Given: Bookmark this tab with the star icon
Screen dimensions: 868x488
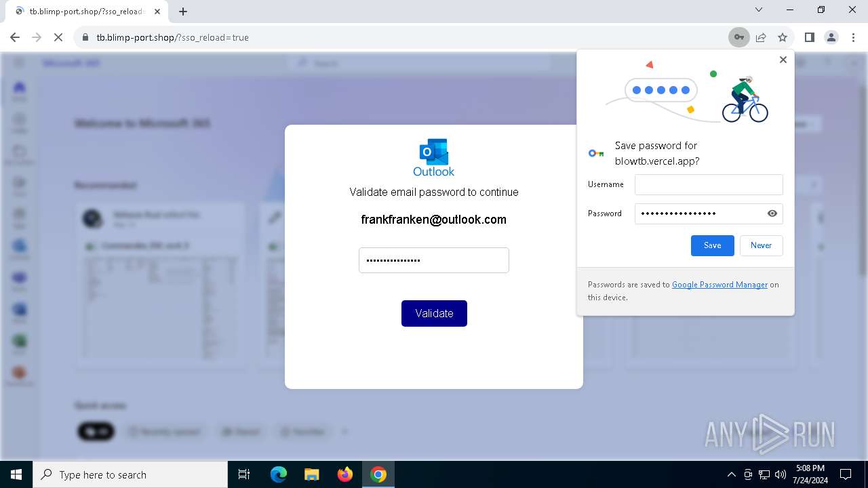Looking at the screenshot, I should (x=783, y=37).
